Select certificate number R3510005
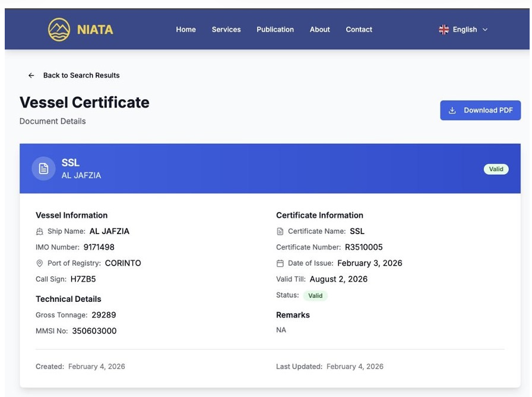 364,247
